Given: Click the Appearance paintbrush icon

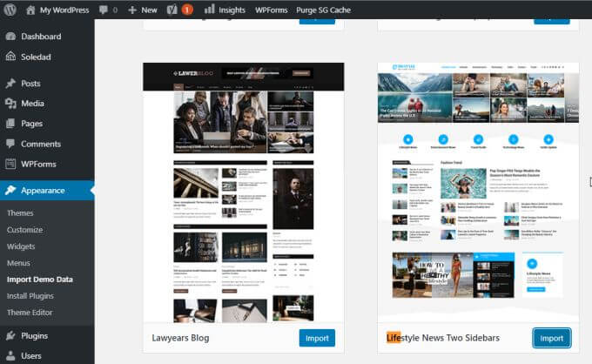Looking at the screenshot, I should click(10, 191).
